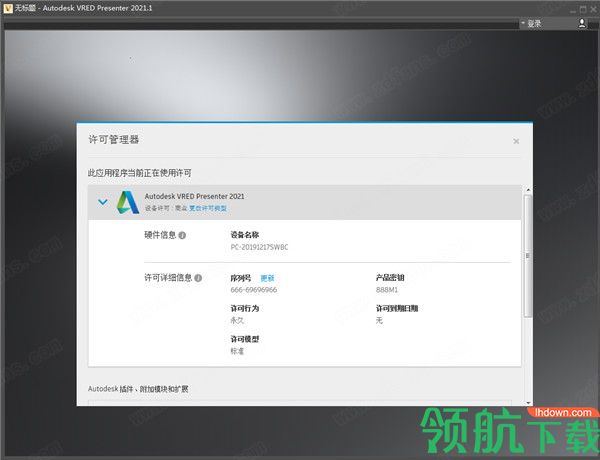600x460 pixels.
Task: Click the VRED app icon in title bar
Action: [x=8, y=8]
